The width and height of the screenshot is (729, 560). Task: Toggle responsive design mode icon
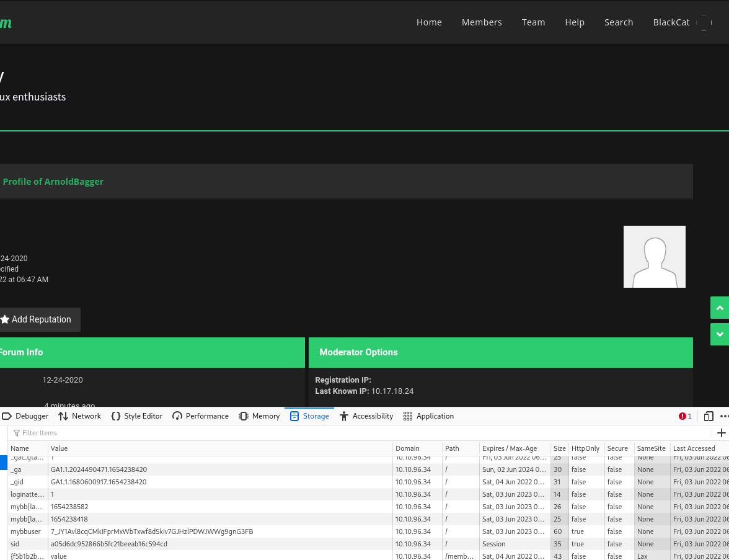(708, 416)
